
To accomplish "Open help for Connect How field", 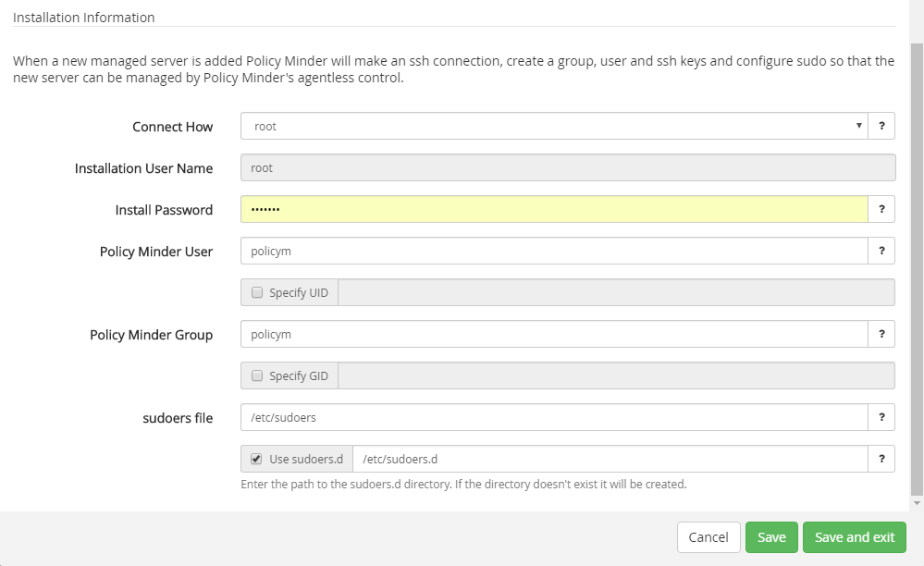I will pos(881,126).
